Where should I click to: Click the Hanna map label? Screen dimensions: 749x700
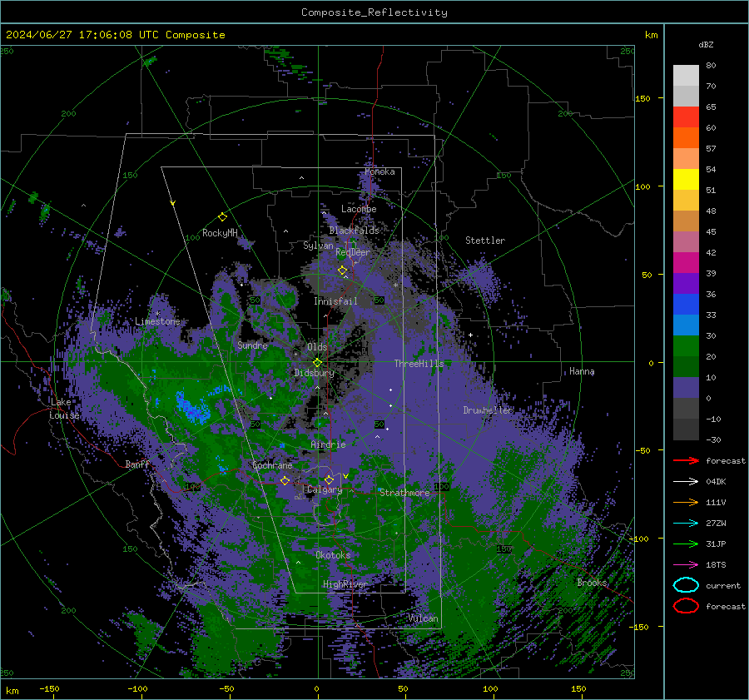point(582,371)
